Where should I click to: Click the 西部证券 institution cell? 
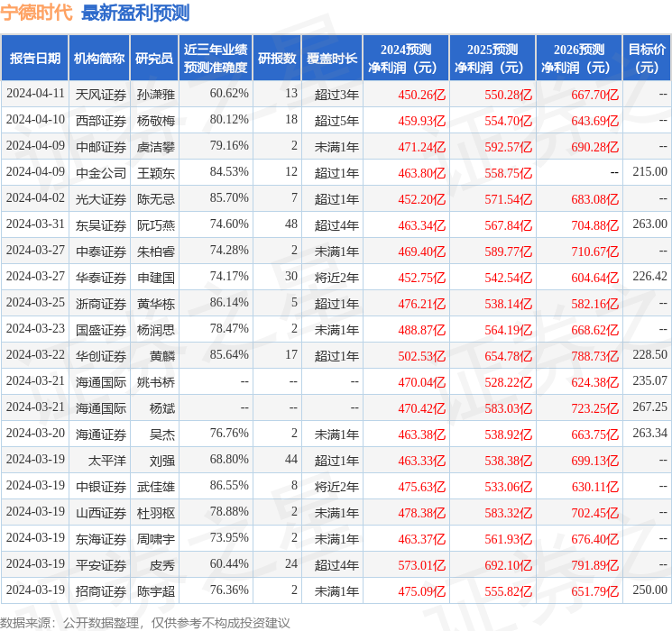pos(101,121)
